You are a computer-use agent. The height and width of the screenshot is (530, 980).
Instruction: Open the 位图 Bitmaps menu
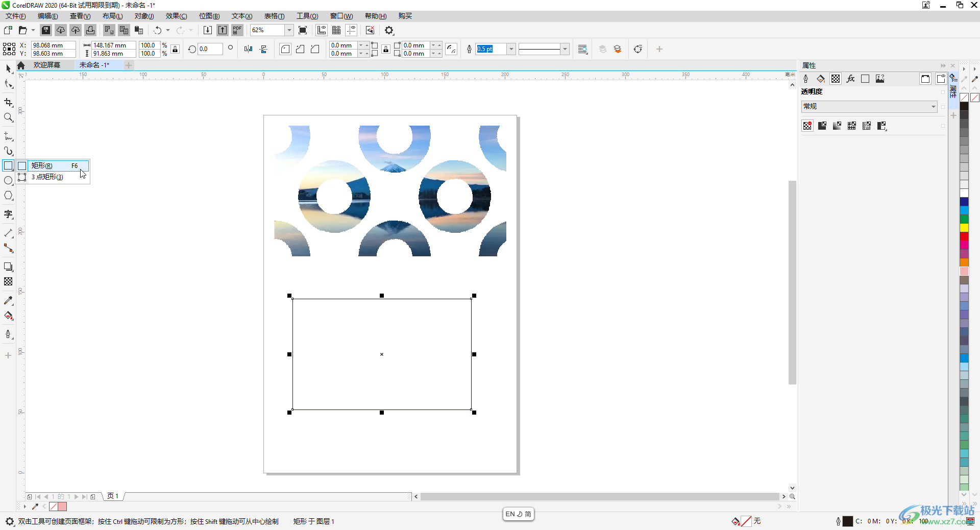(x=209, y=16)
